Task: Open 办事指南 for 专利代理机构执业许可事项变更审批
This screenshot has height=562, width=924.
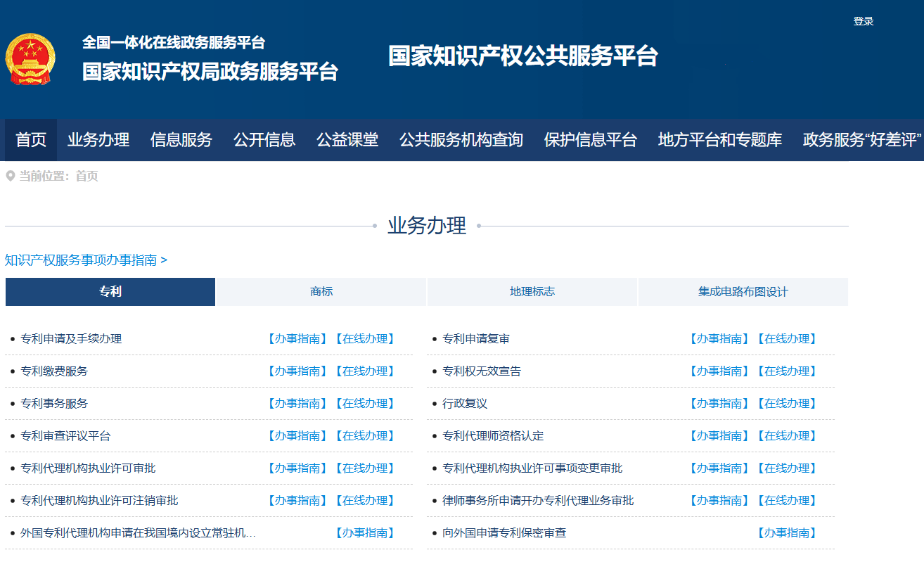Action: point(719,468)
